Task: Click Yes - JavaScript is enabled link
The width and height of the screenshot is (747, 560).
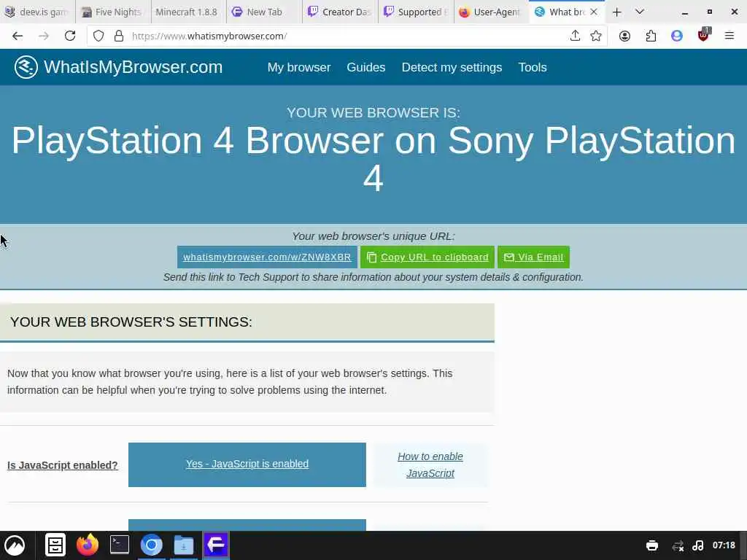Action: point(247,464)
